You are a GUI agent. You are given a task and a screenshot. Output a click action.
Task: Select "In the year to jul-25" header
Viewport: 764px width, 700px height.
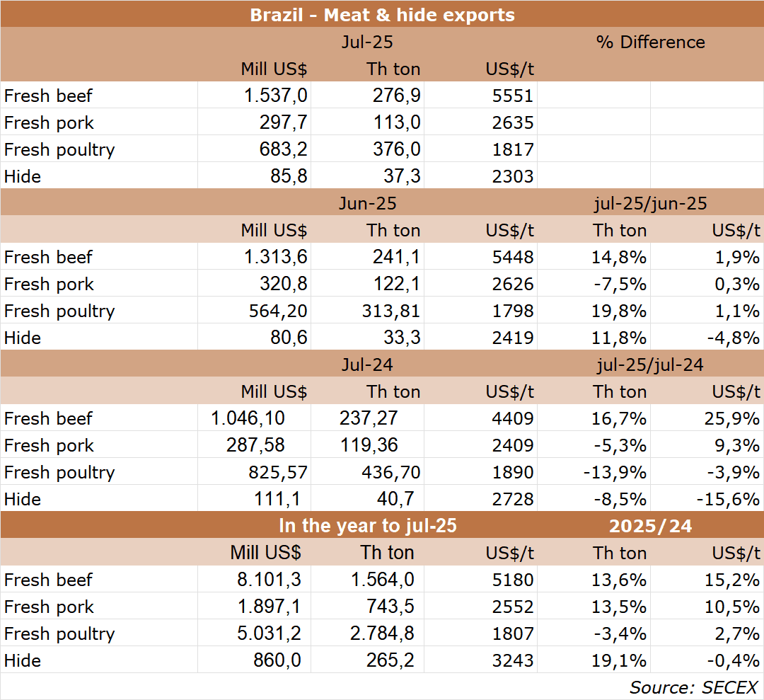click(x=367, y=526)
